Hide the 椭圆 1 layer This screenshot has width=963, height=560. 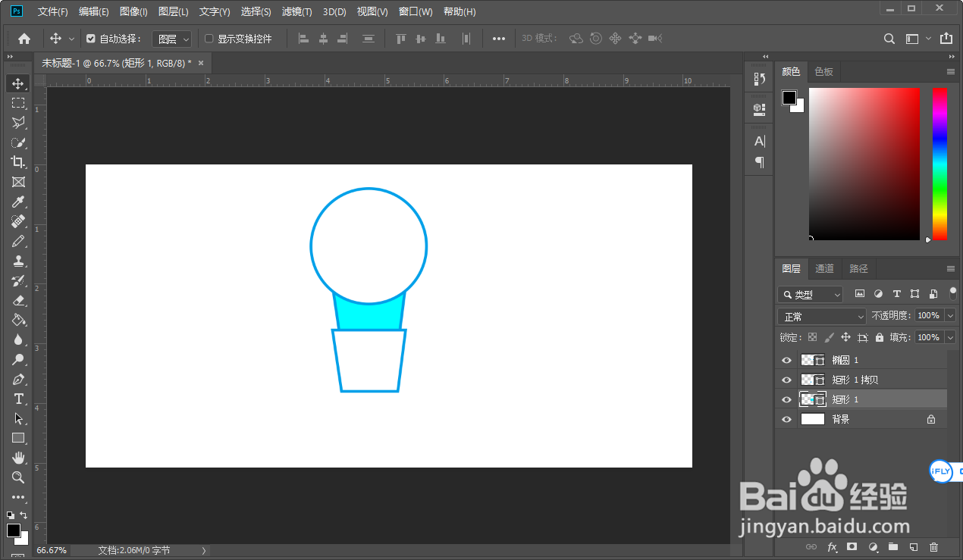coord(786,359)
